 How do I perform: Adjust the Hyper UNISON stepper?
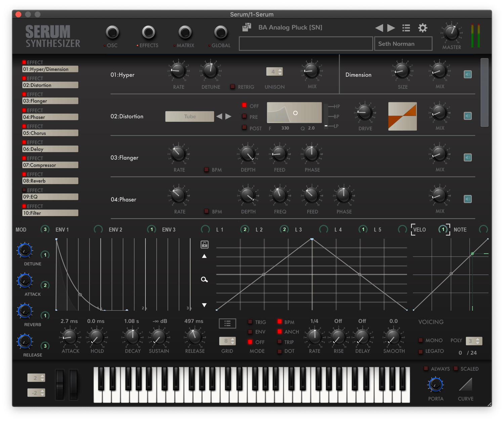(x=275, y=71)
